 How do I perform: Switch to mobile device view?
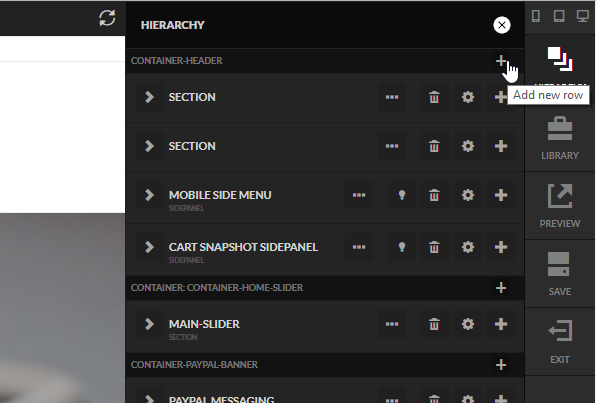pyautogui.click(x=536, y=16)
